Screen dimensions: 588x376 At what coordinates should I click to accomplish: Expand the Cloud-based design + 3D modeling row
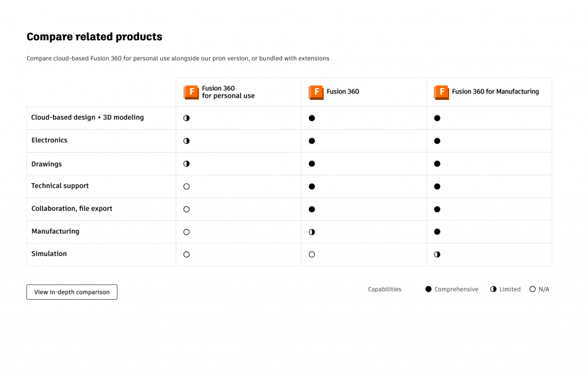87,117
